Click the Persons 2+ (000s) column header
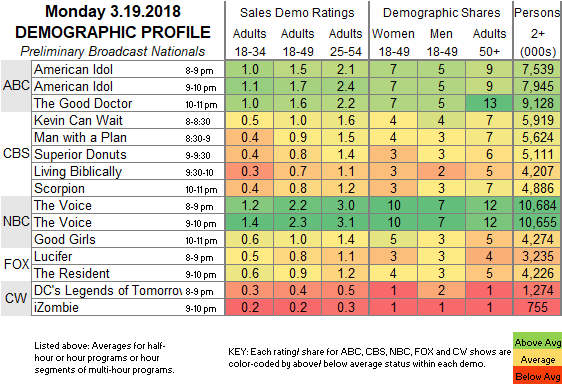The image size is (562, 384). click(x=538, y=32)
